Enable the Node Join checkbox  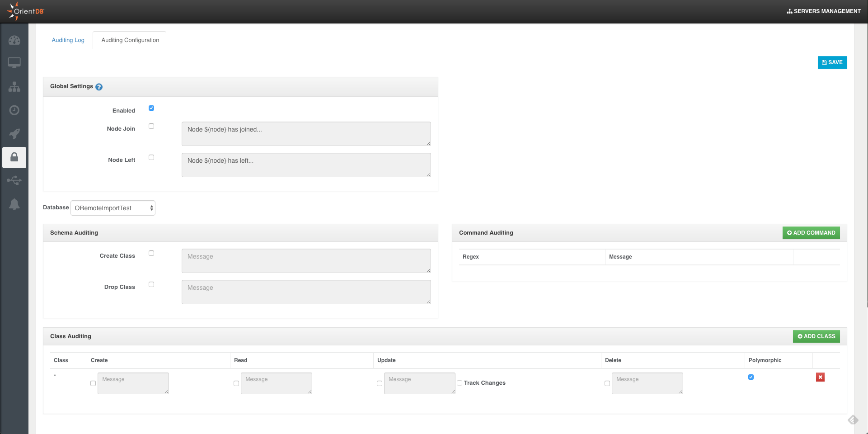[x=151, y=126]
